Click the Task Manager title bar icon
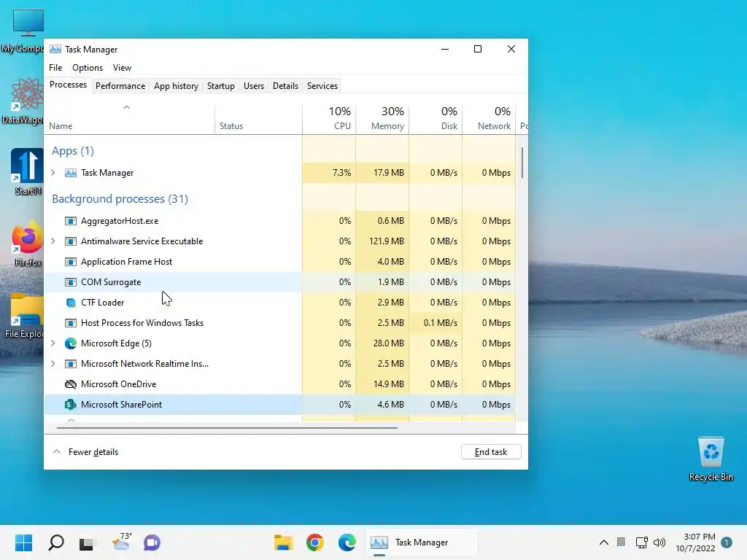This screenshot has height=560, width=747. [55, 49]
